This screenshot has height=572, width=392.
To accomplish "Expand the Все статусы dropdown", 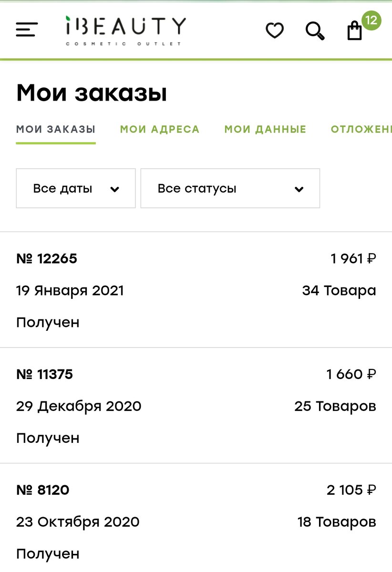I will pyautogui.click(x=230, y=188).
